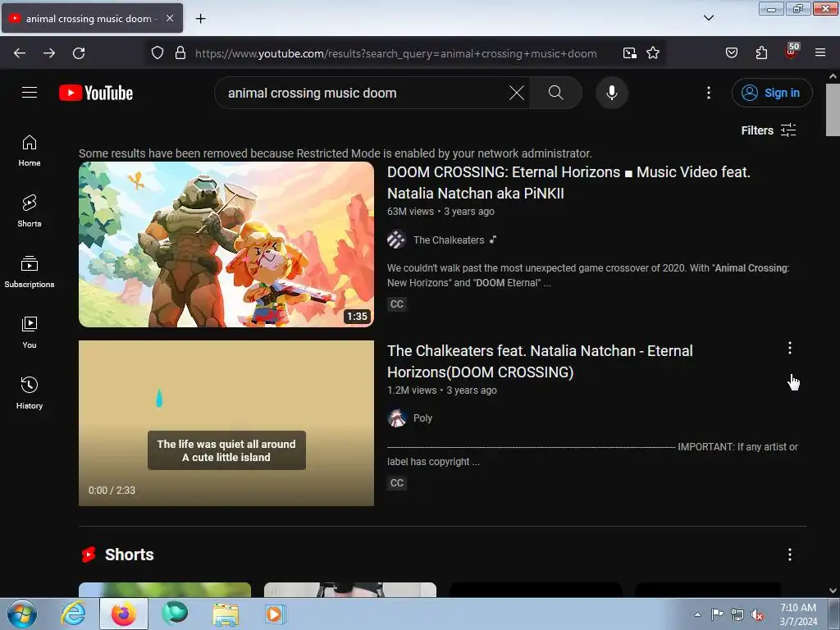Open History in the sidebar
Viewport: 840px width, 630px height.
30,393
